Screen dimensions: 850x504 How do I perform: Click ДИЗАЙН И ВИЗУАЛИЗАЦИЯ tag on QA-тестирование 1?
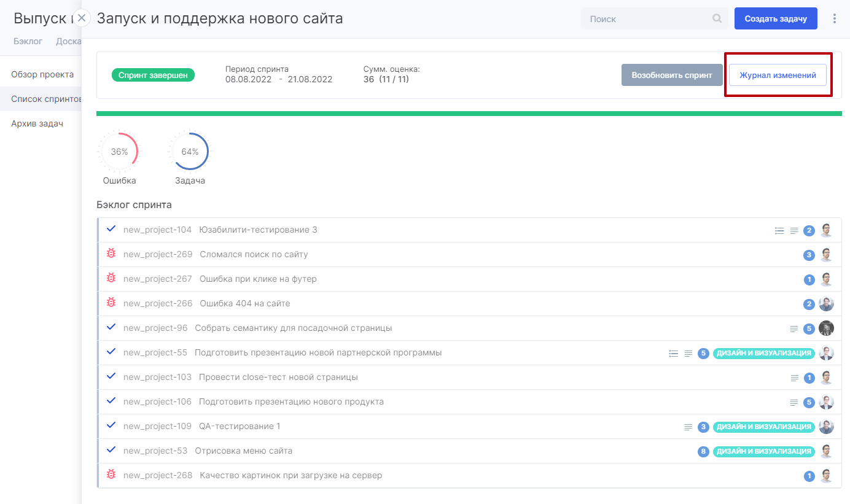[764, 427]
